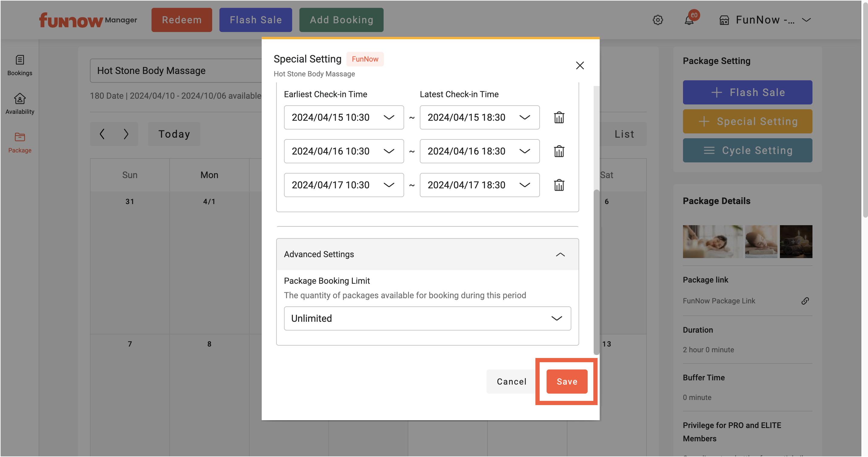
Task: Click Today in the calendar toolbar
Action: point(174,134)
